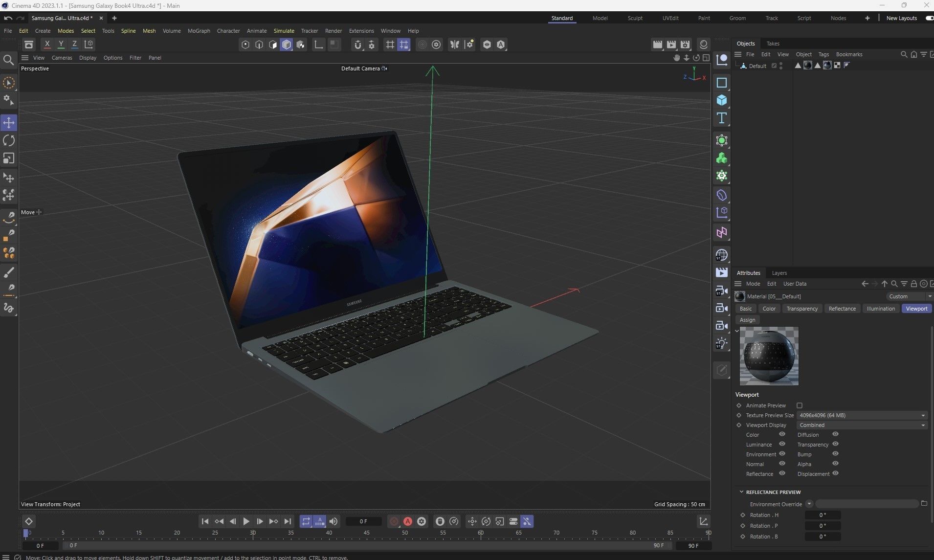Screen dimensions: 934x560
Task: Click the Undo arrow
Action: [x=8, y=18]
